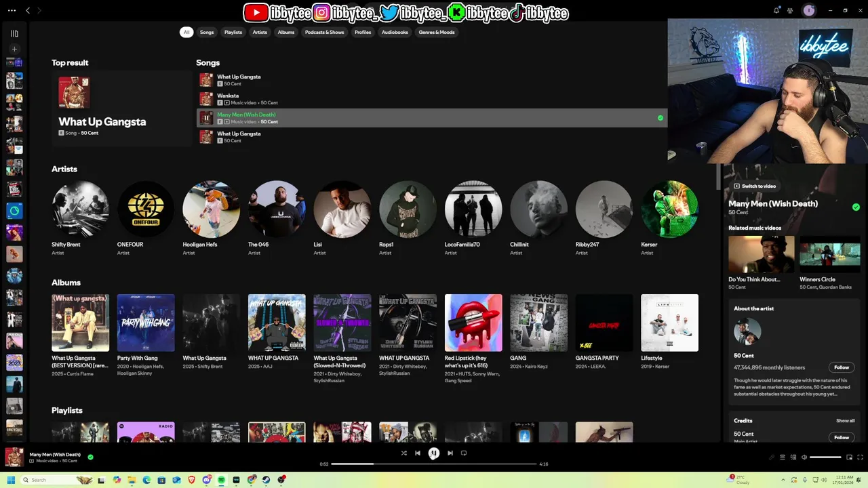The height and width of the screenshot is (488, 868).
Task: Open the What Up Gangsta top result card
Action: point(121,108)
